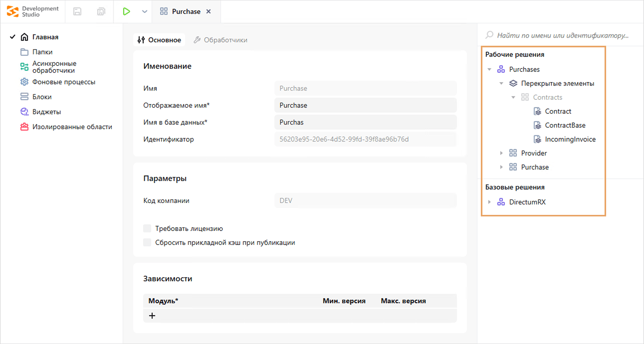Click the Save All icon in toolbar
644x344 pixels.
pos(101,11)
